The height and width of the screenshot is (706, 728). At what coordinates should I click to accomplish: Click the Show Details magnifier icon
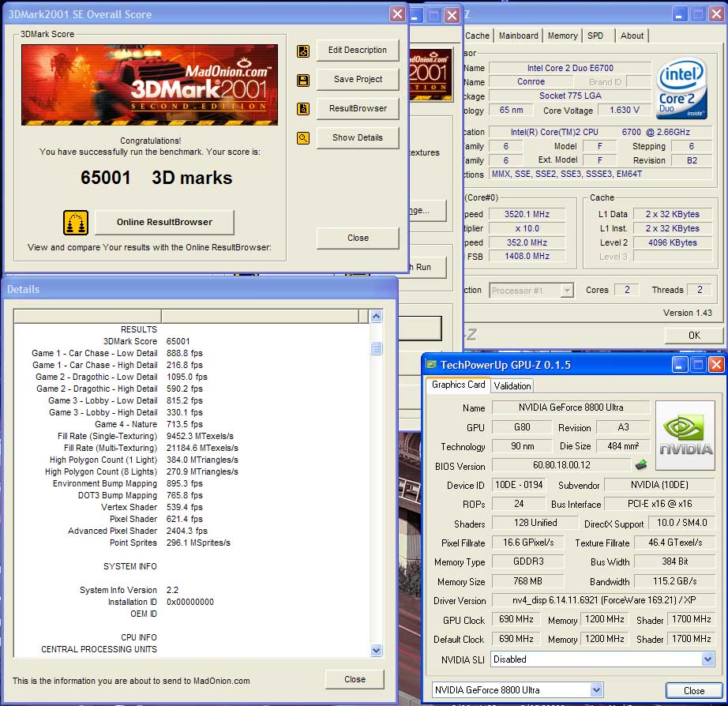[x=303, y=138]
